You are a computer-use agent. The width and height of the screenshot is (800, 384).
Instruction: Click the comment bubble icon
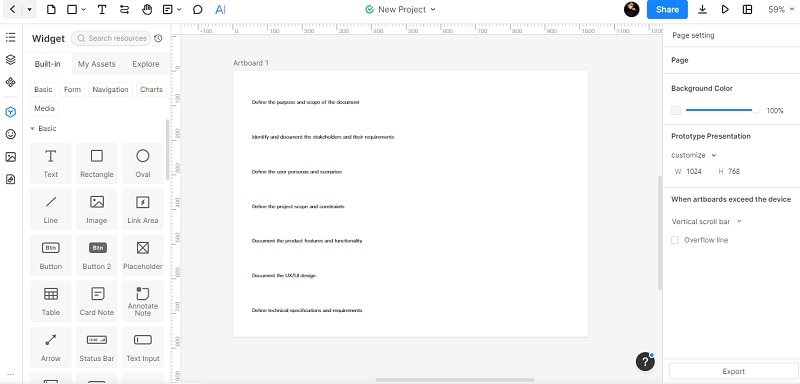click(197, 9)
